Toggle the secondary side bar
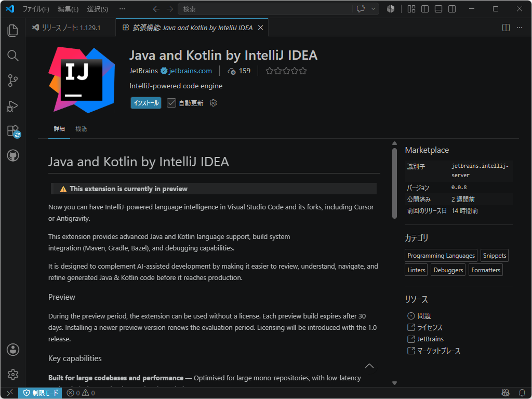The image size is (532, 399). tap(452, 9)
